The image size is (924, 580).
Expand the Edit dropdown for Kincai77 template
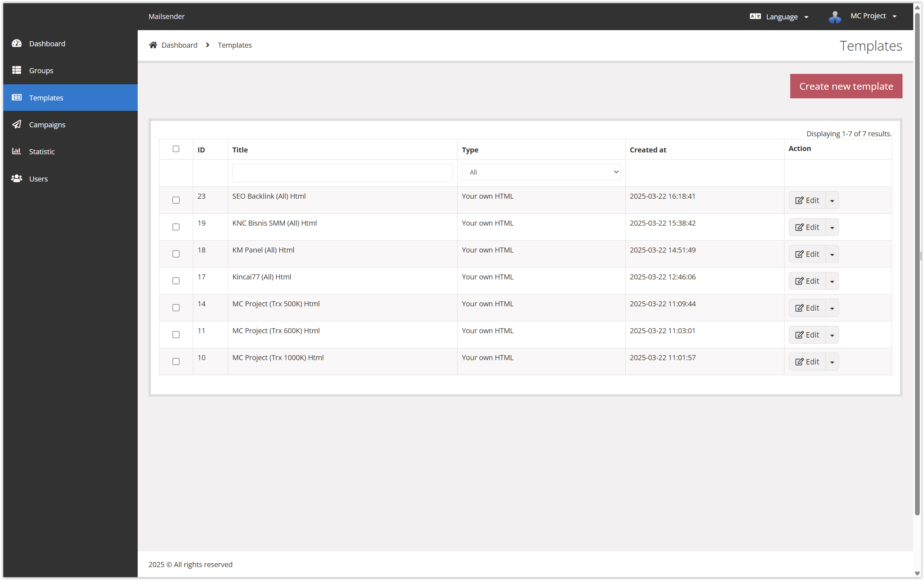click(831, 281)
